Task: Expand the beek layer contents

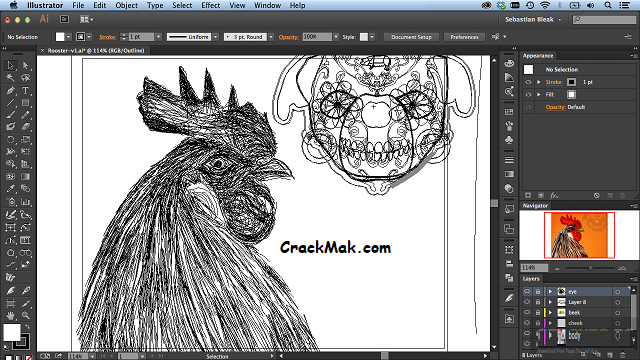Action: [550, 313]
